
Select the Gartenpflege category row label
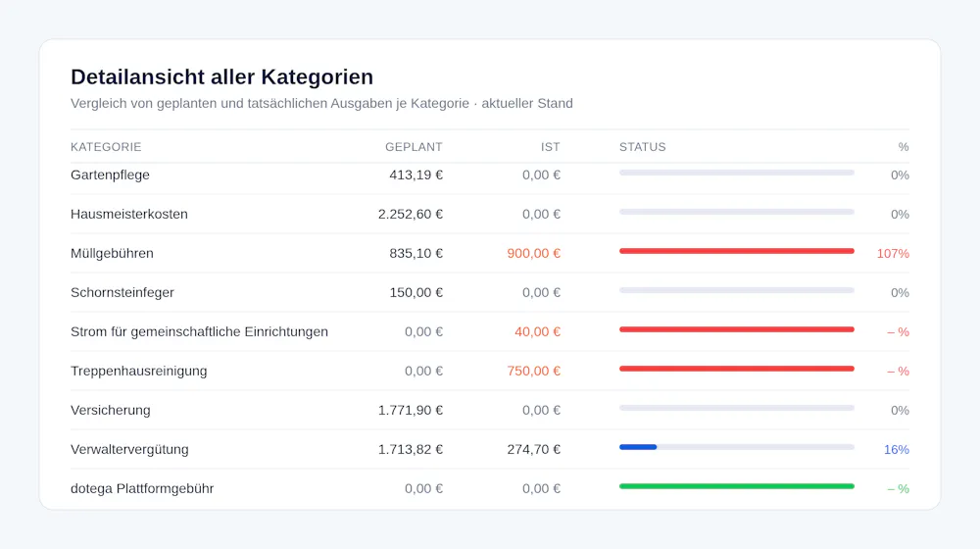[110, 175]
